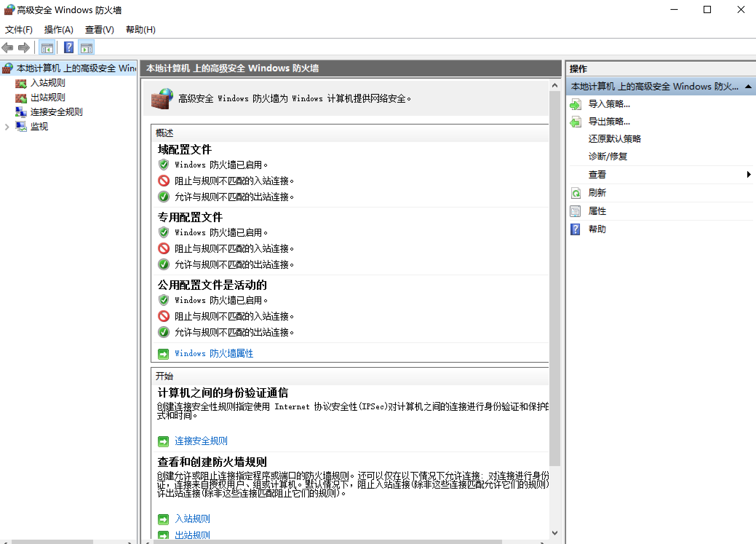
Task: Select the 监视 node in the tree
Action: pyautogui.click(x=39, y=127)
